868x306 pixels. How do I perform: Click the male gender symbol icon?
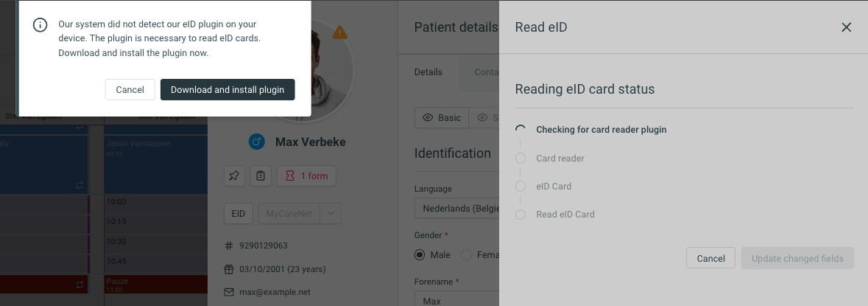click(x=257, y=142)
